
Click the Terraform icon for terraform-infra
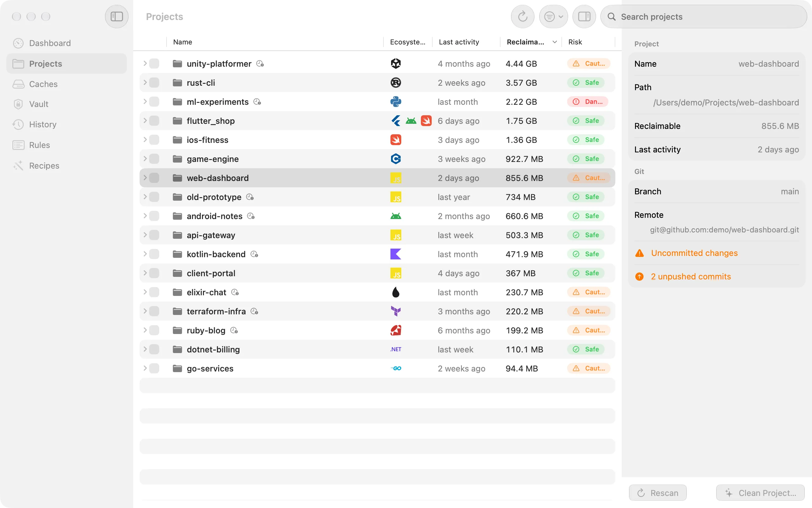(396, 311)
